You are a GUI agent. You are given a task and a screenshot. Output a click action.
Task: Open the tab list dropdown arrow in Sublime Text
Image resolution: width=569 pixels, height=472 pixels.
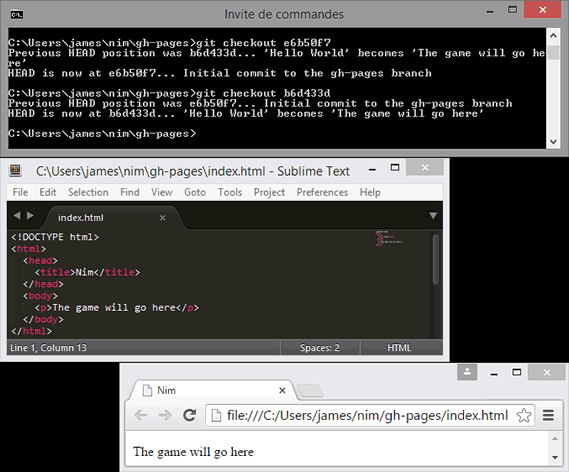(x=433, y=216)
